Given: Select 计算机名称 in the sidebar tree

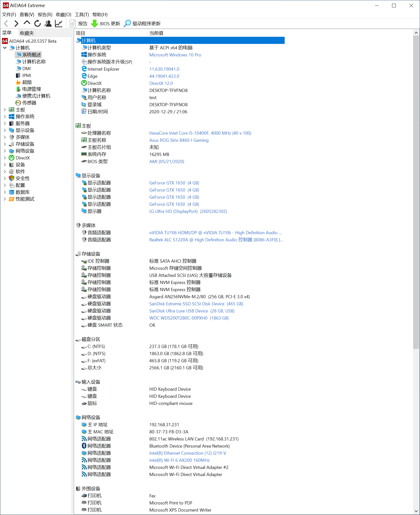Looking at the screenshot, I should pos(31,62).
